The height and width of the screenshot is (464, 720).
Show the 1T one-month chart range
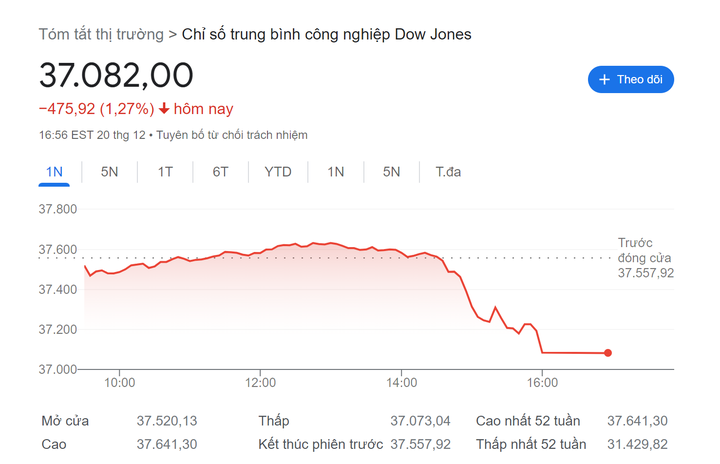[x=165, y=172]
